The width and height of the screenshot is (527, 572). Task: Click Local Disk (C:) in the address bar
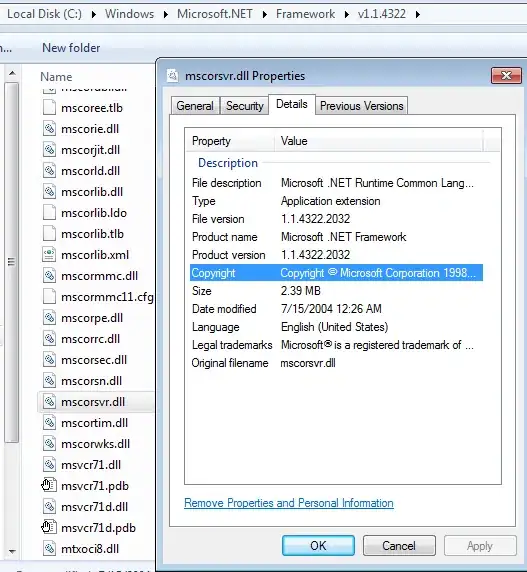44,14
